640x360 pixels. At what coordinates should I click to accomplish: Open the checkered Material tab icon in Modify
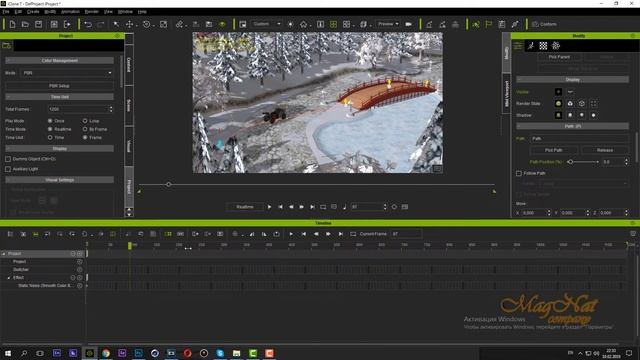click(x=543, y=46)
